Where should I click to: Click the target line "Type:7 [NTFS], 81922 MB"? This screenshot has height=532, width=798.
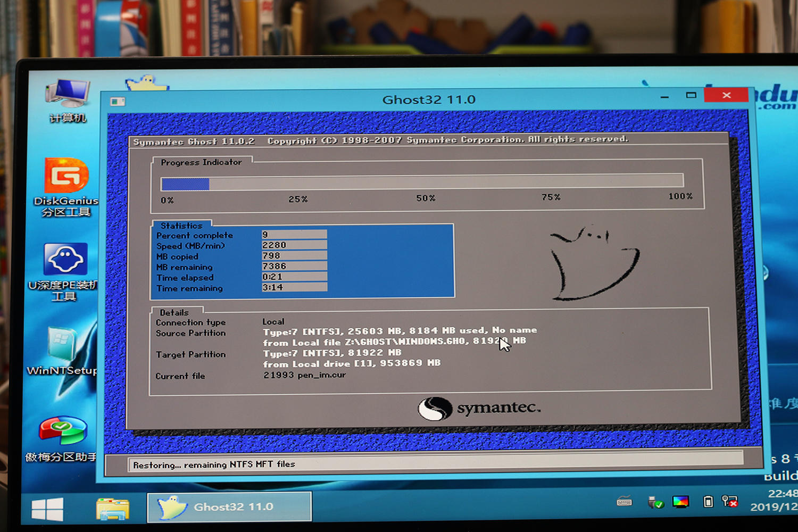pos(332,353)
